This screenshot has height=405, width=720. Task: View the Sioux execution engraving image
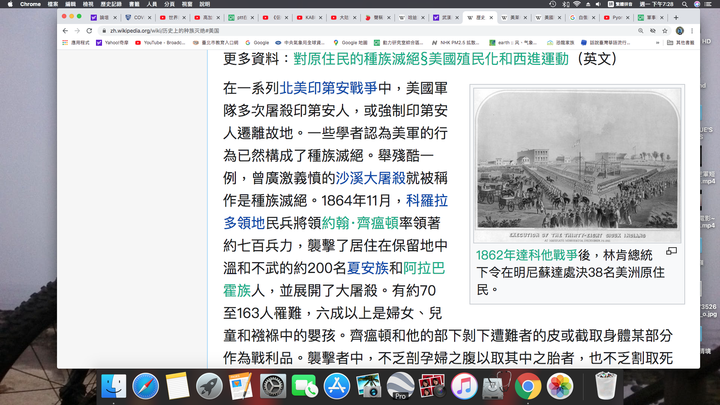(577, 164)
